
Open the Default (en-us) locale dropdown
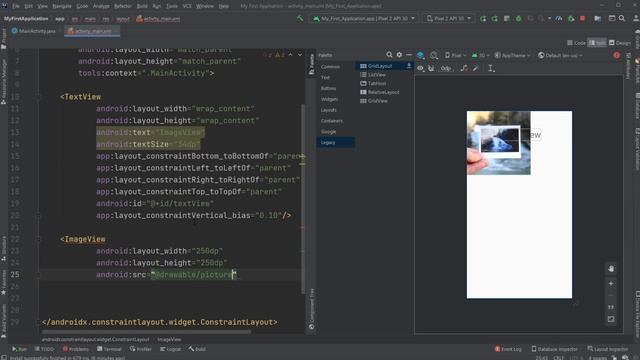coord(560,55)
